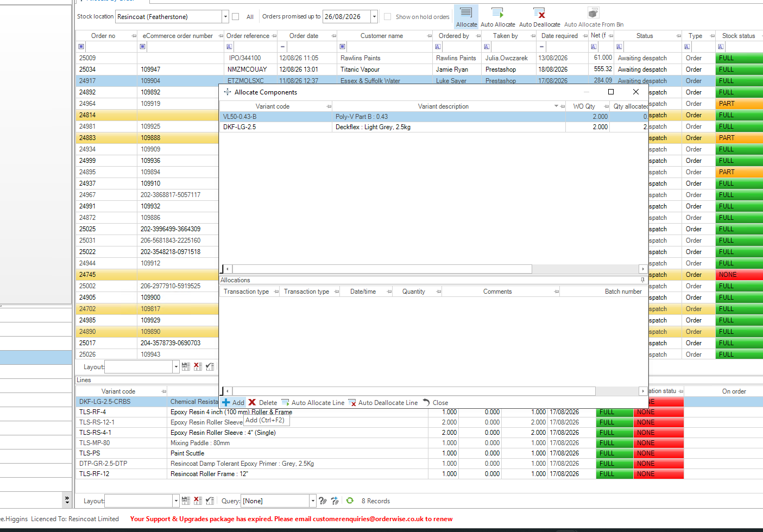Screen dimensions: 763x532
Task: Sort by Order date column header
Action: pyautogui.click(x=304, y=36)
